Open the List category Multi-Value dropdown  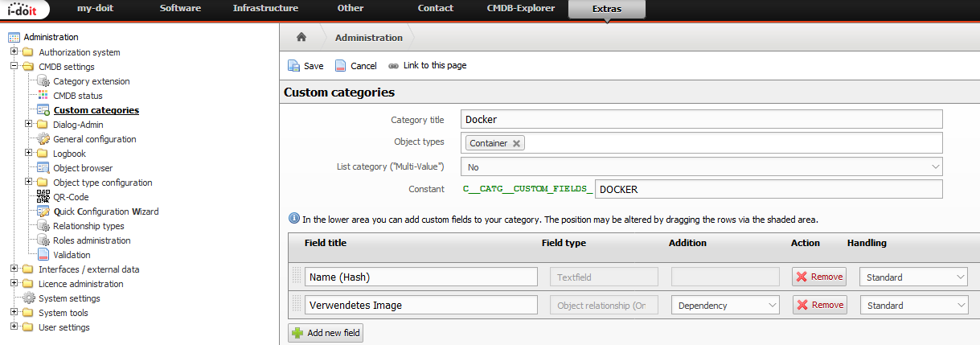pyautogui.click(x=701, y=166)
